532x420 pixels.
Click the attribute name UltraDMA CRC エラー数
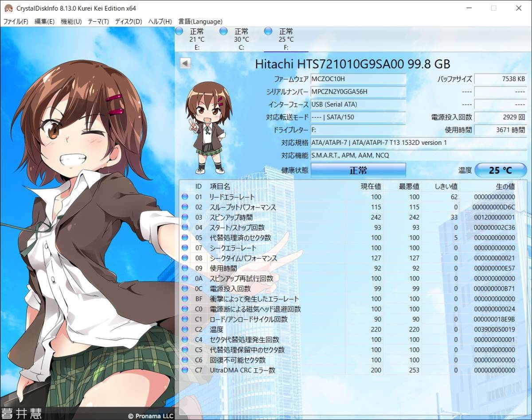tap(243, 370)
